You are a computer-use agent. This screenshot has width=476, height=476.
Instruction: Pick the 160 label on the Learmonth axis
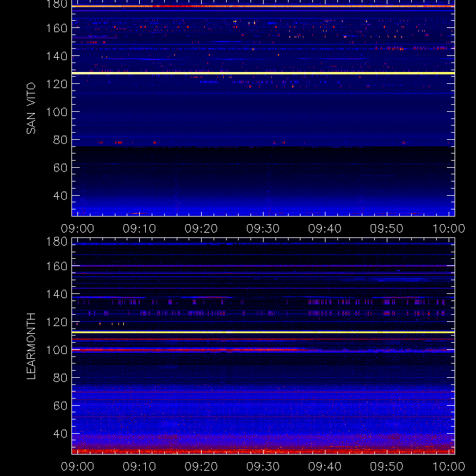(57, 266)
